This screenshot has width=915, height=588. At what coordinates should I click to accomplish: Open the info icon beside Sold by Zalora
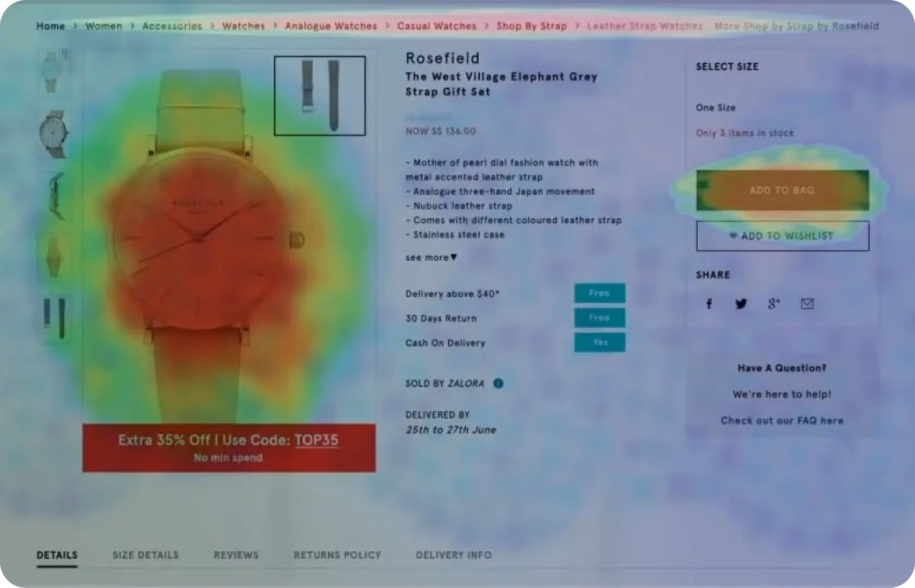pyautogui.click(x=498, y=383)
